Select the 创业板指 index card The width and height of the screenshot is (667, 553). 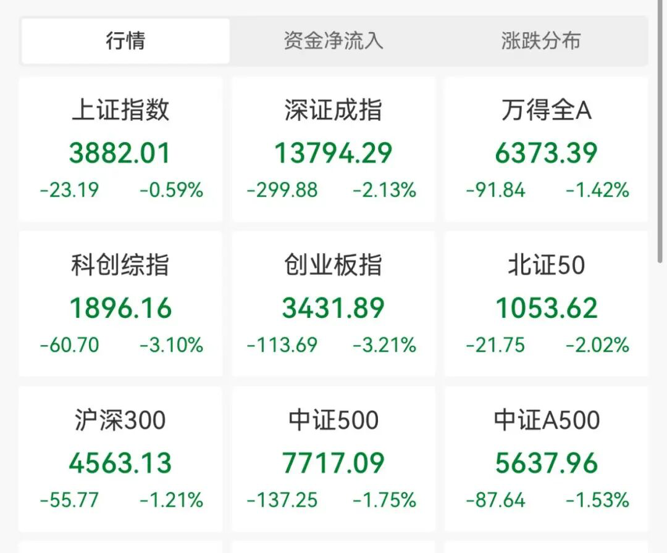(334, 304)
